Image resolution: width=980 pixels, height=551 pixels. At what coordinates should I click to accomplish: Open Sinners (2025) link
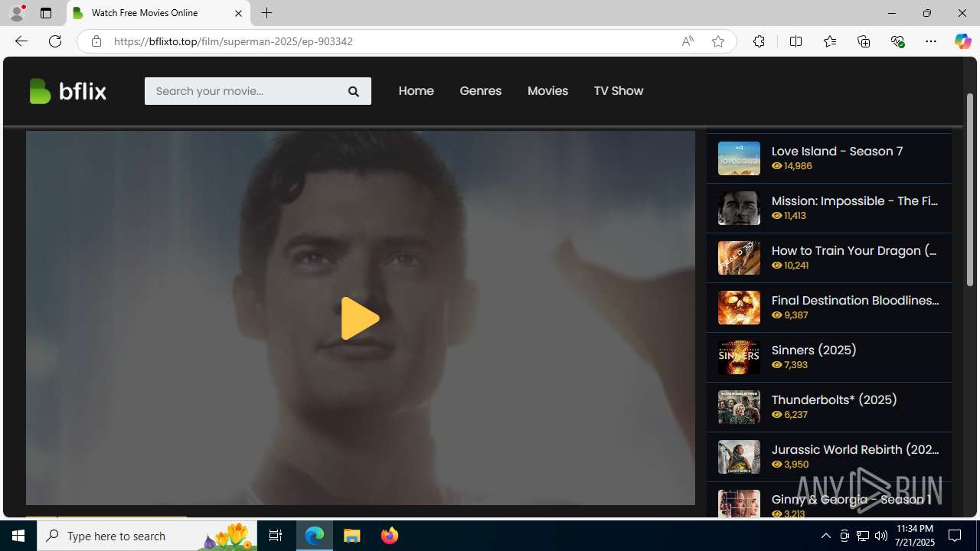pyautogui.click(x=814, y=350)
